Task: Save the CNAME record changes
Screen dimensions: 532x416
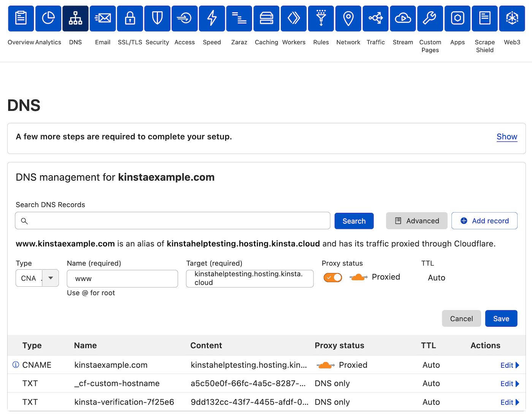Action: tap(501, 318)
